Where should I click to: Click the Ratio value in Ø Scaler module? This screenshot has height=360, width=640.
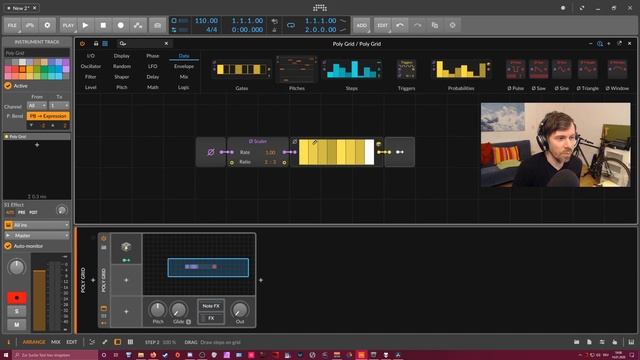[270, 162]
